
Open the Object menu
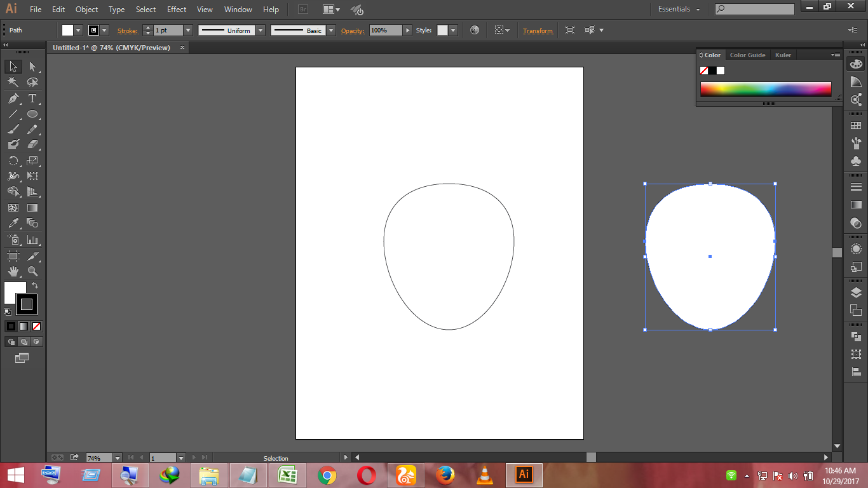86,10
